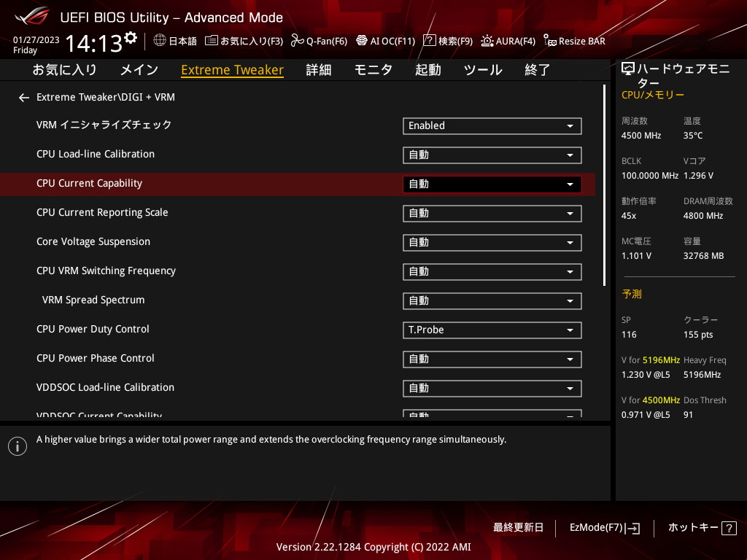This screenshot has height=560, width=747.
Task: Open CPU VRM Switching Frequency dropdown
Action: (x=492, y=272)
